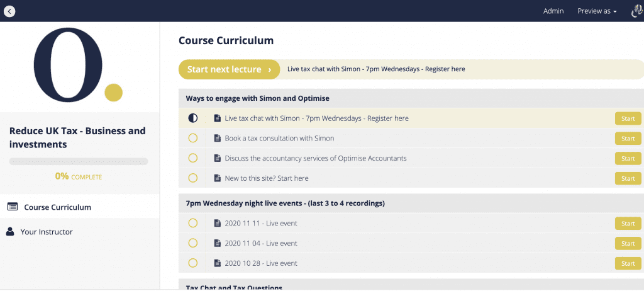Click the back arrow icon in header
Viewport: 644px width, 291px height.
[9, 11]
